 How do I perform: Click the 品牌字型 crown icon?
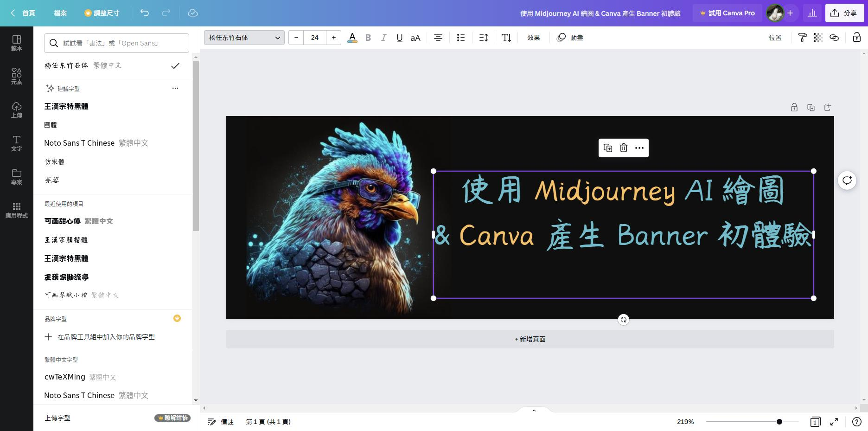coord(177,318)
